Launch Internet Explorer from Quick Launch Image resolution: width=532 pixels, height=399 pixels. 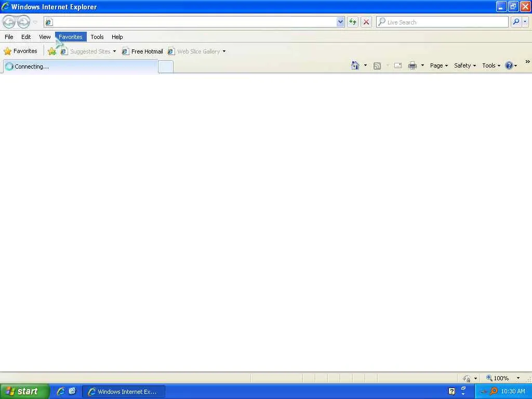(x=61, y=391)
